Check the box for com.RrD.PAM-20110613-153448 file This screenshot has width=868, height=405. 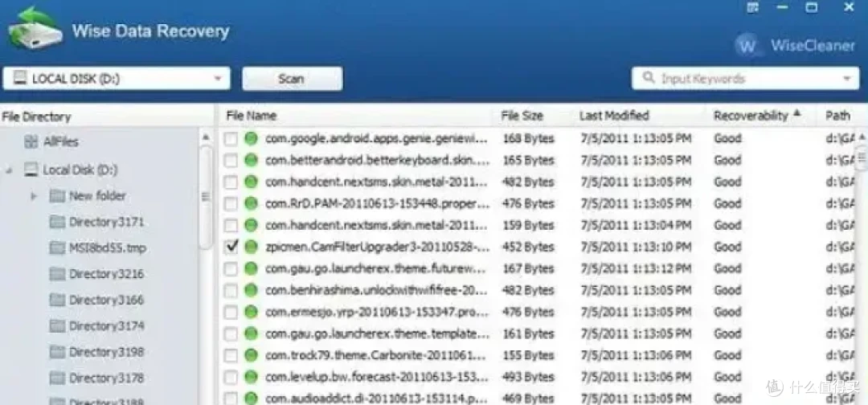pos(231,203)
